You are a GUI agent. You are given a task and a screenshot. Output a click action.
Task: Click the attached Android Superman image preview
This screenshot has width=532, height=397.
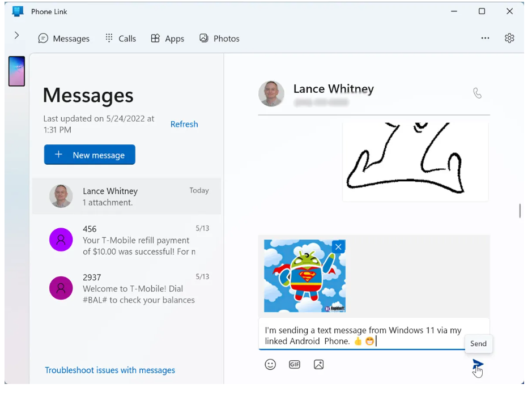click(305, 276)
